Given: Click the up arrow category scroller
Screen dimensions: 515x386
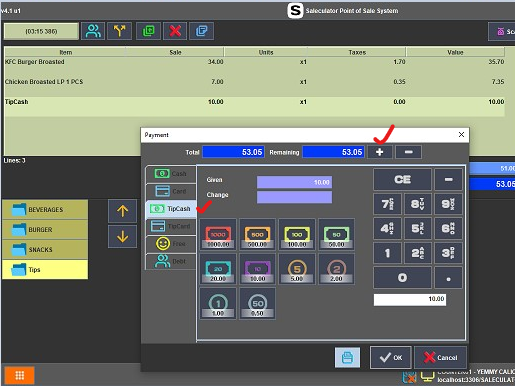Looking at the screenshot, I should coord(122,211).
